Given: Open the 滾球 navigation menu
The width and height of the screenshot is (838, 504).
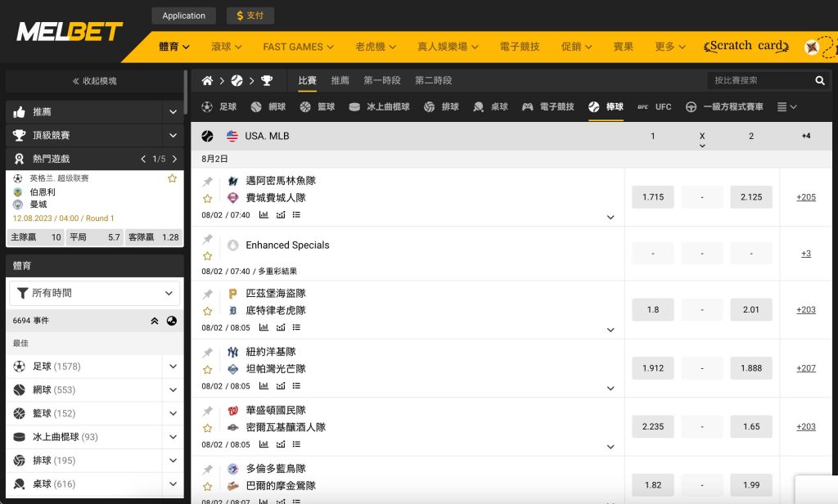Looking at the screenshot, I should 227,47.
